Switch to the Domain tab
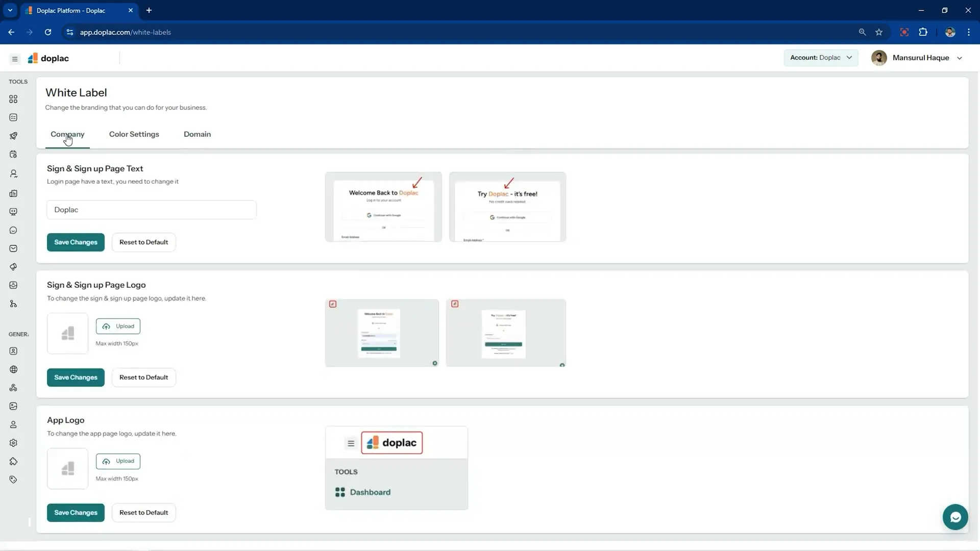 click(197, 134)
